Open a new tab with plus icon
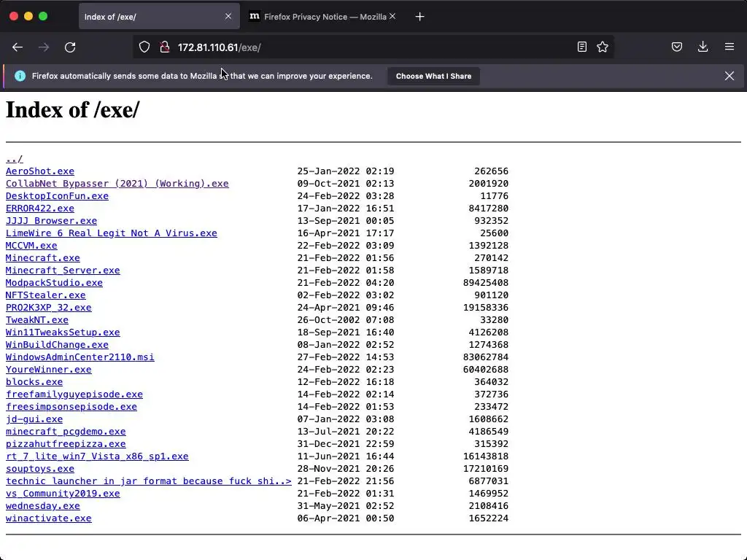This screenshot has width=747, height=560. [x=419, y=17]
